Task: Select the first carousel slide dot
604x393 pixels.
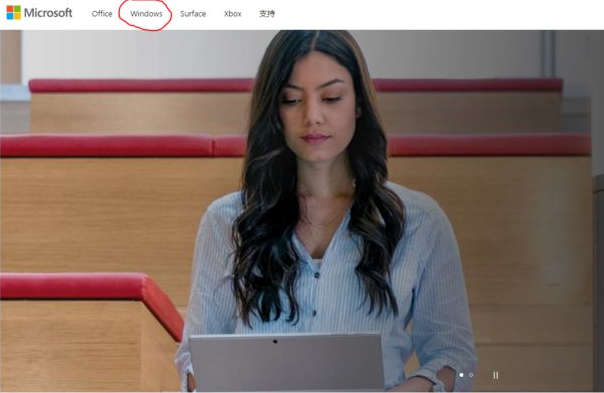Action: coord(461,375)
